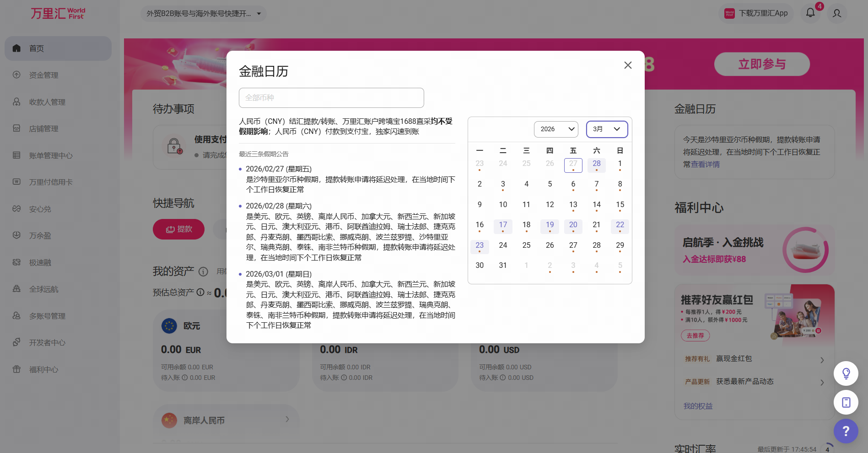Click the 万里汇 WorldFirst logo
The height and width of the screenshot is (453, 868).
point(58,13)
